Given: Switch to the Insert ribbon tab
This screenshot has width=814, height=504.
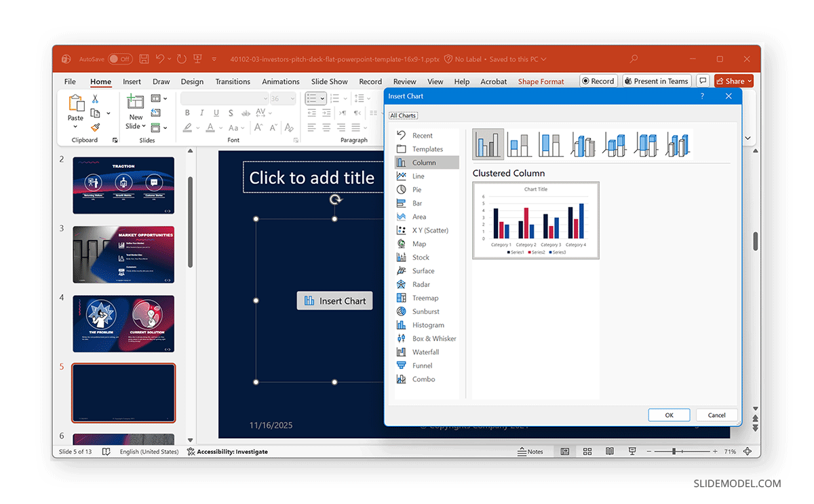Looking at the screenshot, I should (132, 81).
